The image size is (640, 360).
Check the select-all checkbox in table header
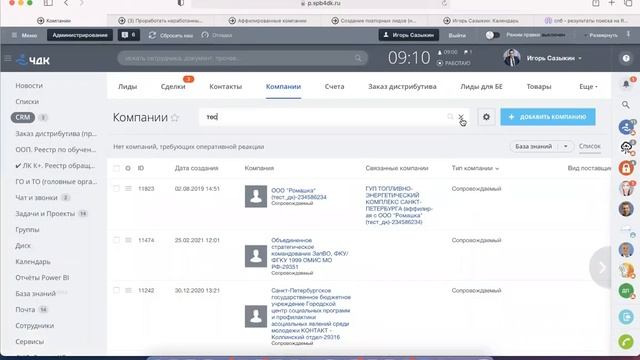coord(116,168)
